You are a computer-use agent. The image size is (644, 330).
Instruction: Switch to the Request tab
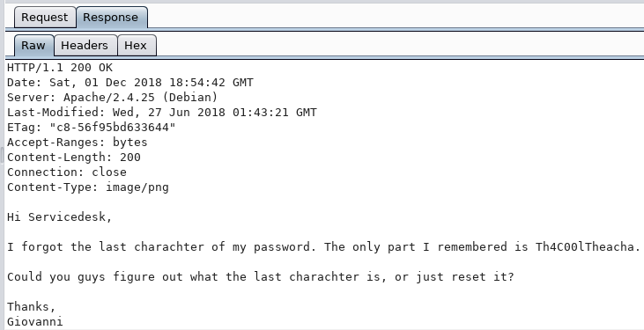[x=45, y=18]
